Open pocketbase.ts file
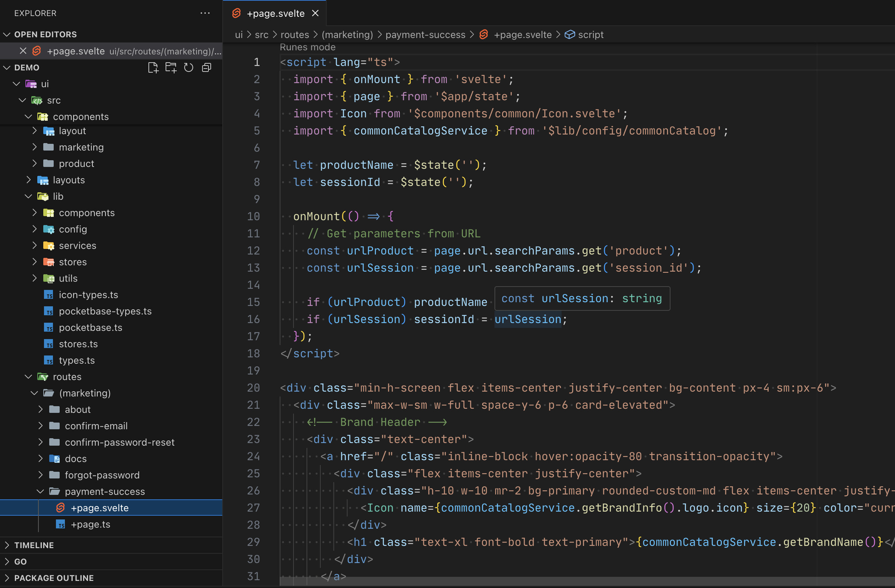 point(91,328)
